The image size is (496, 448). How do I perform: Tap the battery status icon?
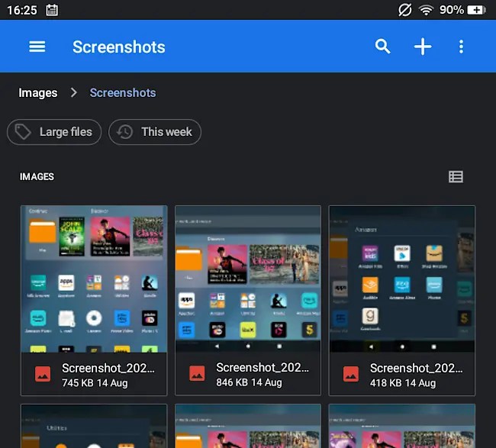(476, 10)
